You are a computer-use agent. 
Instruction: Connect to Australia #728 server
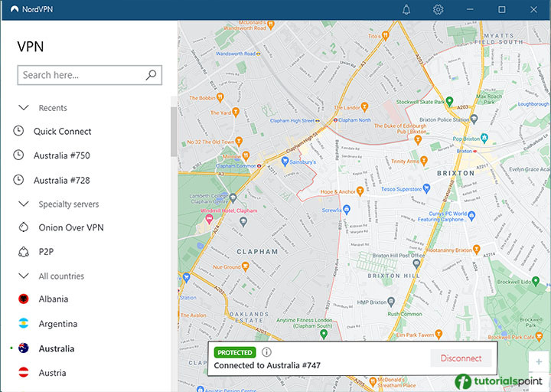(x=62, y=181)
